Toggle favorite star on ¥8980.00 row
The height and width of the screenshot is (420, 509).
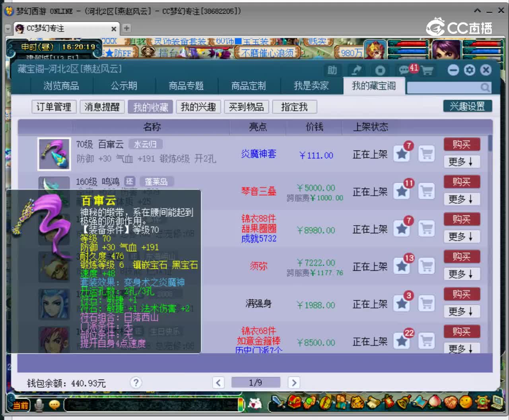pyautogui.click(x=402, y=228)
